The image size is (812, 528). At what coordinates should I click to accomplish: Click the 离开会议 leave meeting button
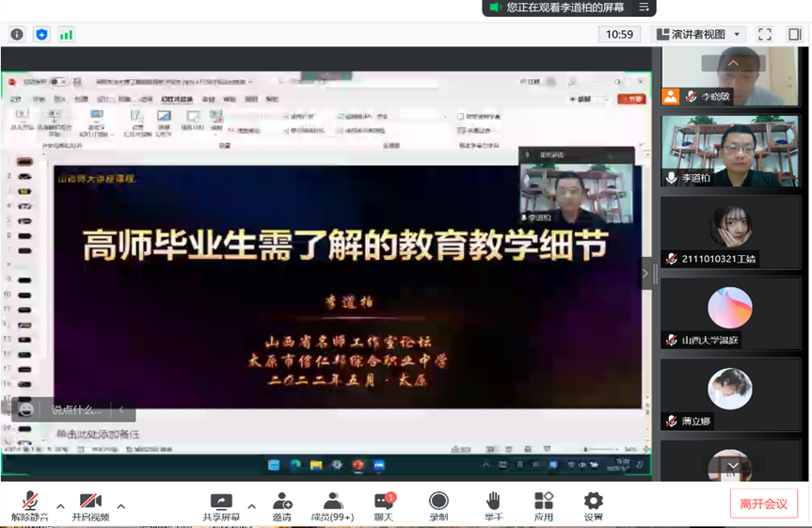(x=763, y=504)
